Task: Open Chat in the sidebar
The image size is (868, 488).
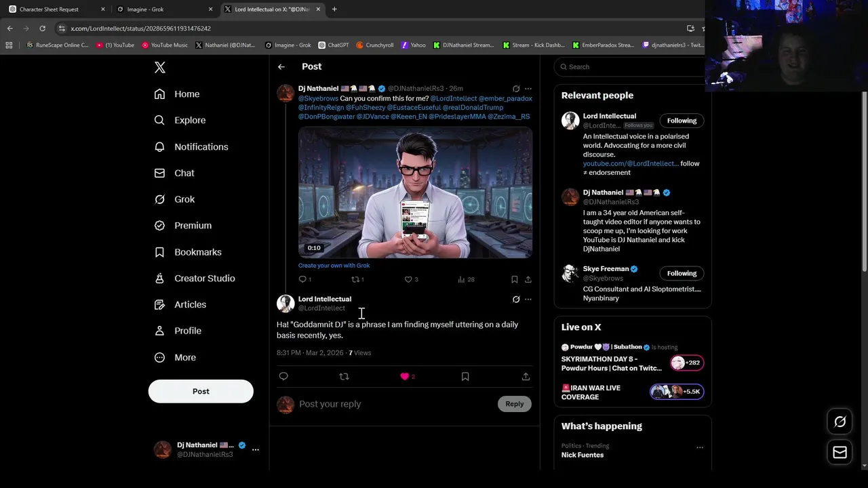Action: (174, 173)
